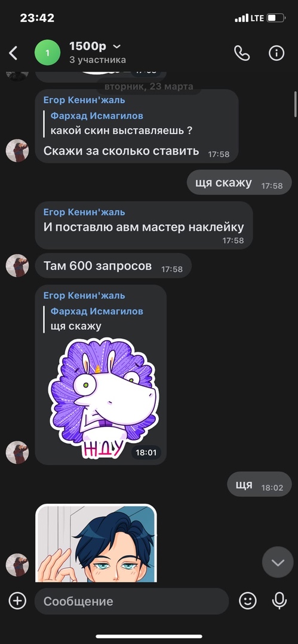Select the outgoing 'щя скажу' message
The height and width of the screenshot is (644, 298).
pyautogui.click(x=239, y=183)
